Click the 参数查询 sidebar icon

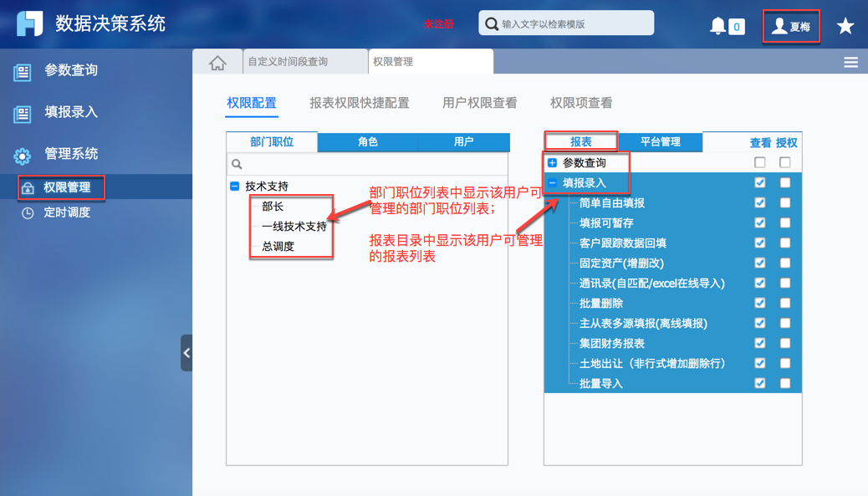coord(22,72)
